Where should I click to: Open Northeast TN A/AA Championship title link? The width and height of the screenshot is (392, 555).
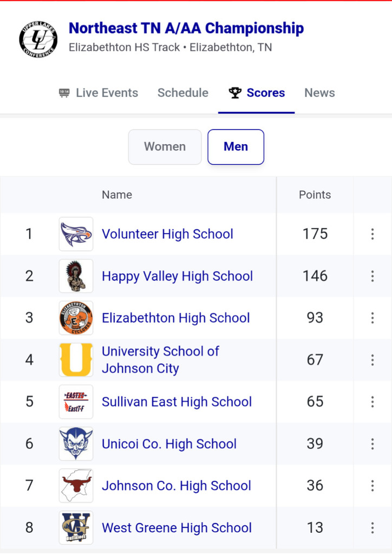click(186, 28)
